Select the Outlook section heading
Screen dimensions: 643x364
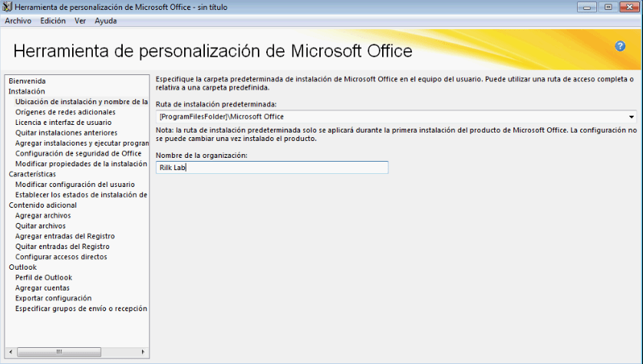[x=22, y=267]
